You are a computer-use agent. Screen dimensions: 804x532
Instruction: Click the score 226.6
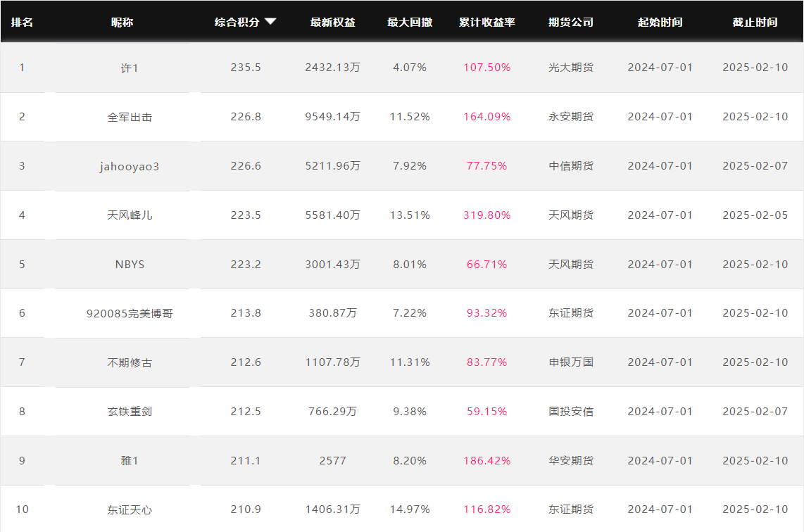coord(246,166)
